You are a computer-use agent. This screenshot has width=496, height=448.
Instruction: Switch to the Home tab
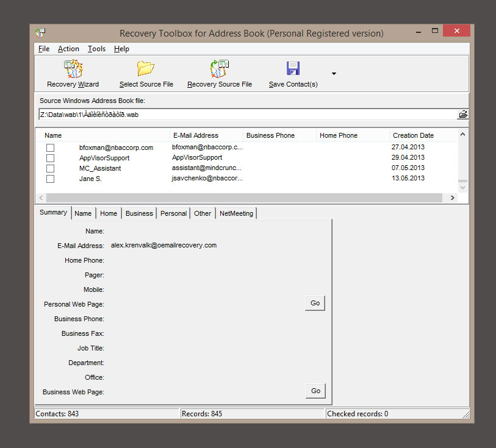[109, 213]
